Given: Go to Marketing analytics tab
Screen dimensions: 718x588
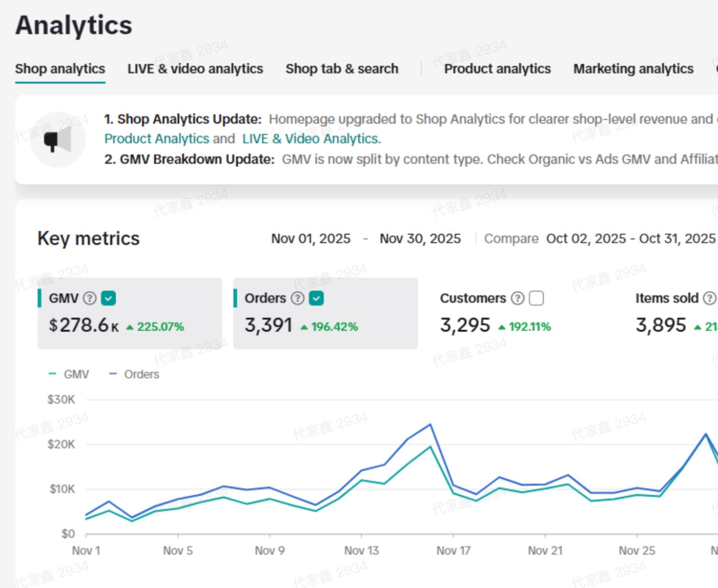Looking at the screenshot, I should (633, 69).
